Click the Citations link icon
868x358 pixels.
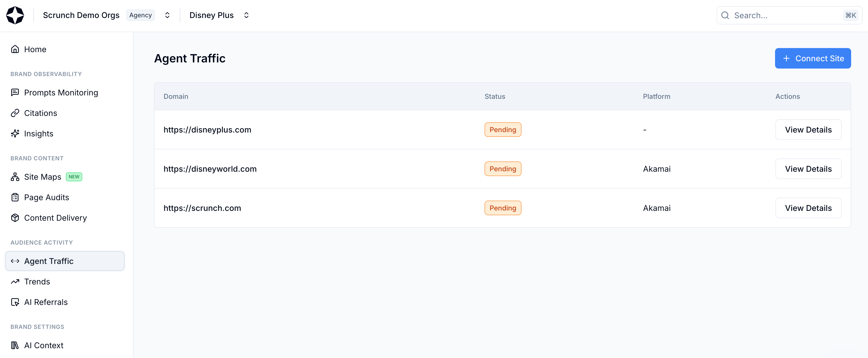15,113
